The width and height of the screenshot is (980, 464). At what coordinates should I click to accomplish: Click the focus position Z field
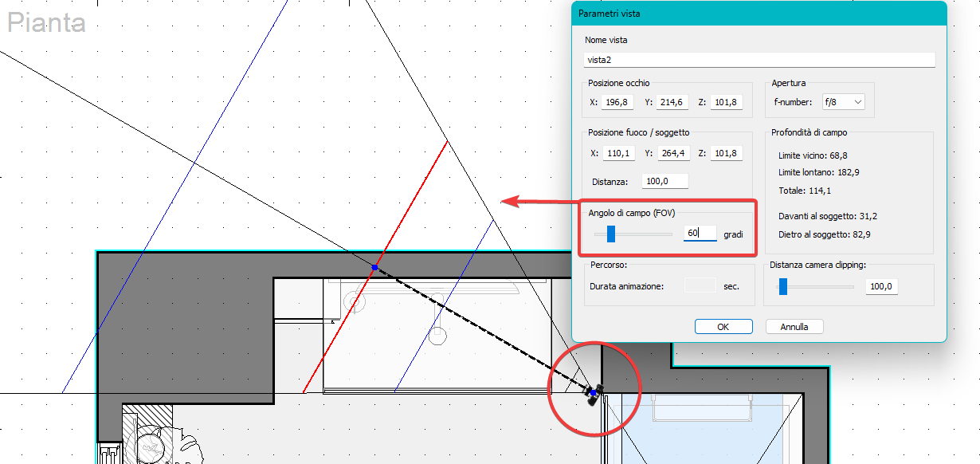726,153
